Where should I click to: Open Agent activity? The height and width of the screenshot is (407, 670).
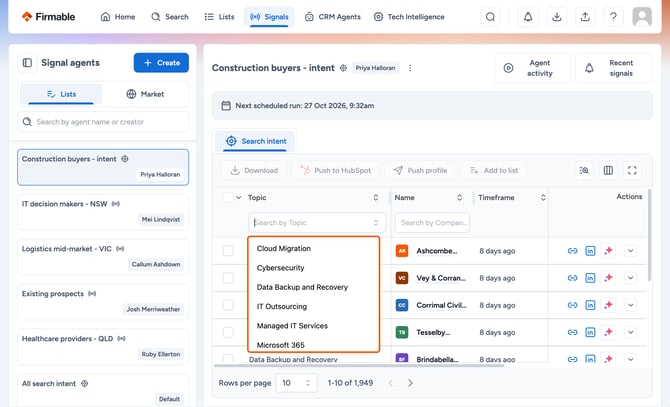pos(532,68)
